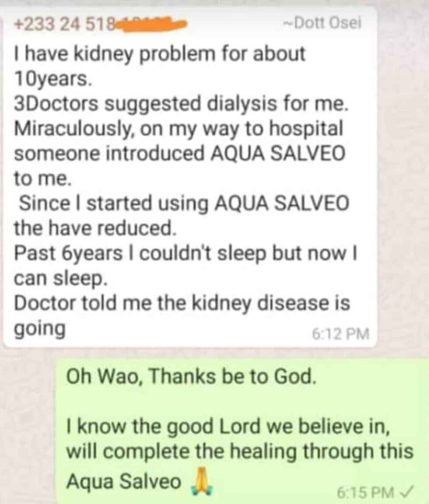This screenshot has width=429, height=504.
Task: Click "I have kidney problem for about" text
Action: [159, 54]
